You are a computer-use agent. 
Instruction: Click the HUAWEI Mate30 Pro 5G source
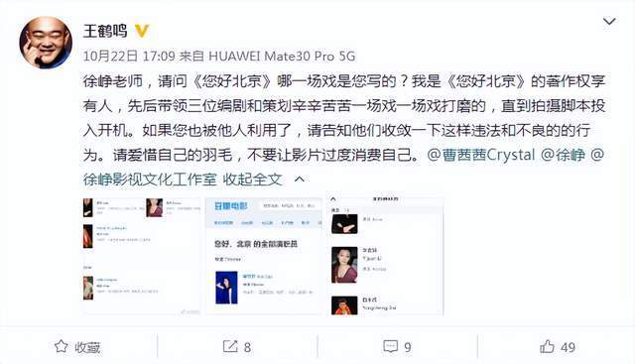[282, 56]
